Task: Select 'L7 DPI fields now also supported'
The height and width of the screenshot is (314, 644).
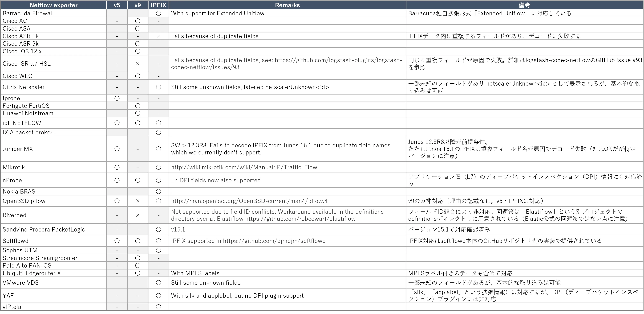Action: click(216, 180)
